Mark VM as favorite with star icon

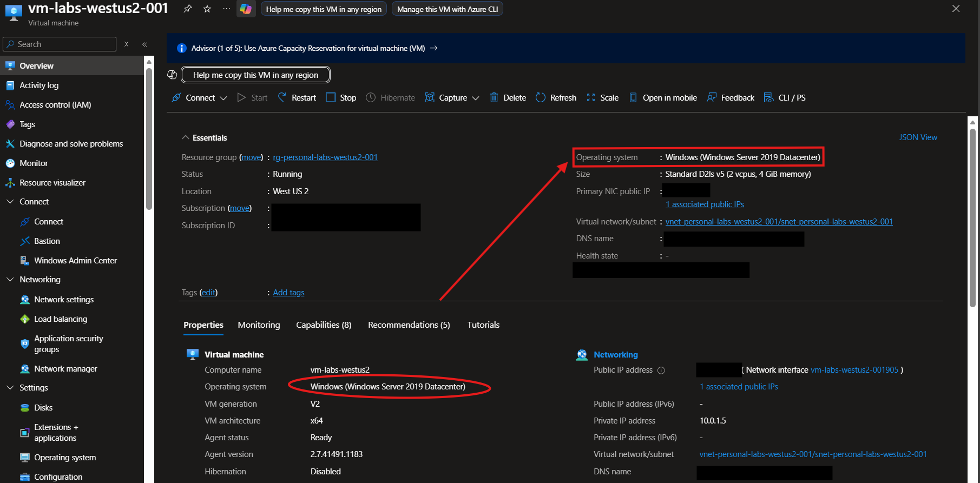[x=207, y=9]
